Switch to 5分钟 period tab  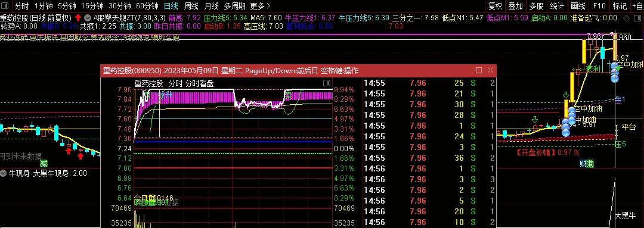[x=67, y=6]
